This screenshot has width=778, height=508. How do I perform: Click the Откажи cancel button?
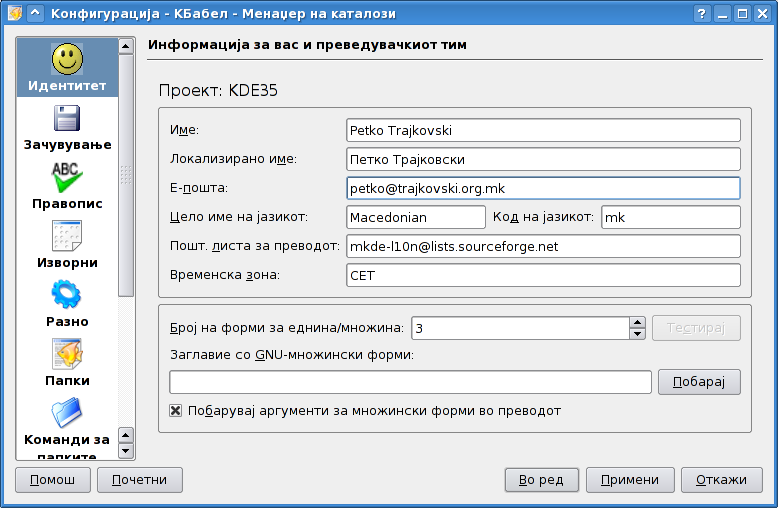(x=721, y=480)
